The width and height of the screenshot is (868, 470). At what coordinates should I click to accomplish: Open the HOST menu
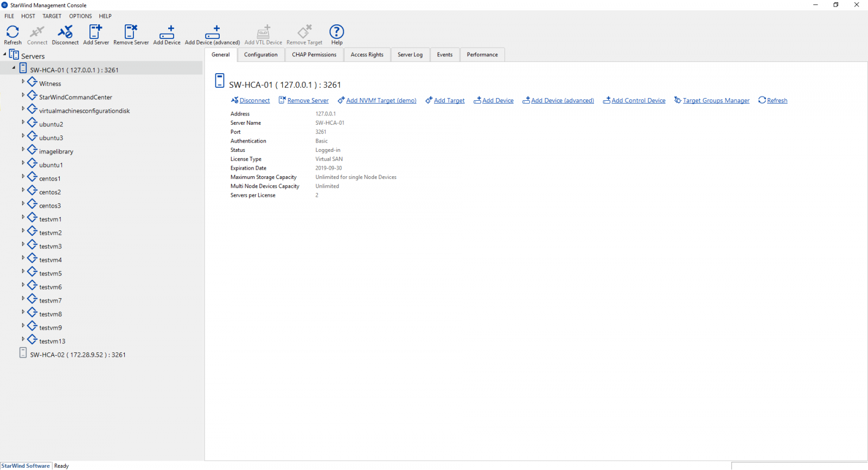[x=28, y=16]
